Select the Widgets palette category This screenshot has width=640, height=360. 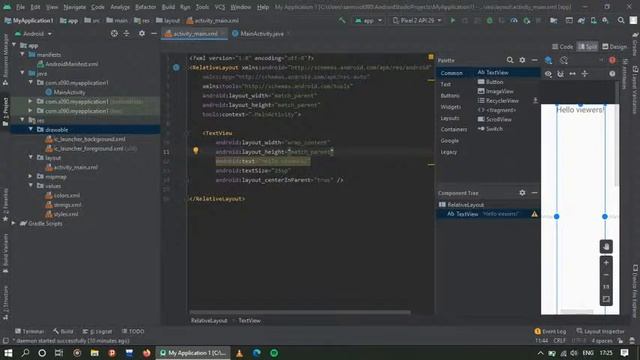[451, 107]
